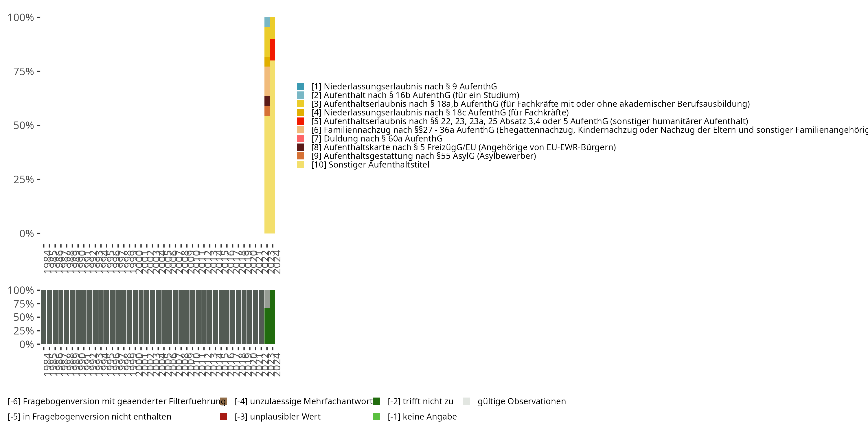This screenshot has height=434, width=868.
Task: Click the red segment in the 2024 bar
Action: click(273, 49)
